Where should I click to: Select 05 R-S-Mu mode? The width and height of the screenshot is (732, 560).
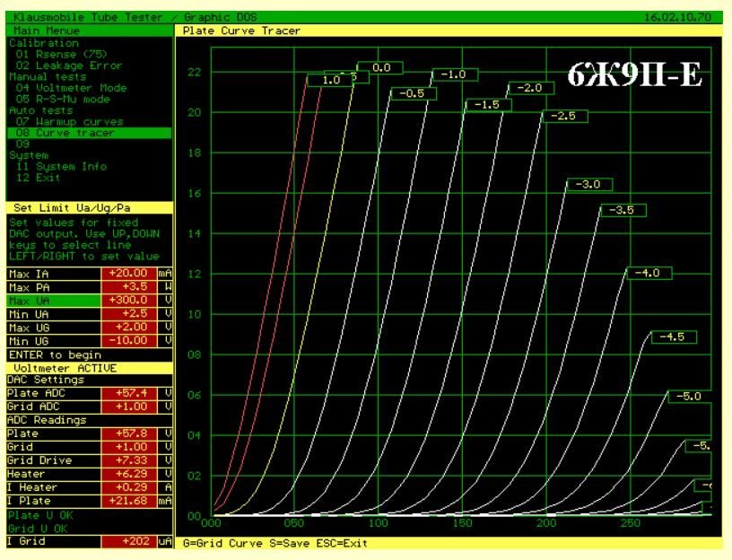[63, 100]
